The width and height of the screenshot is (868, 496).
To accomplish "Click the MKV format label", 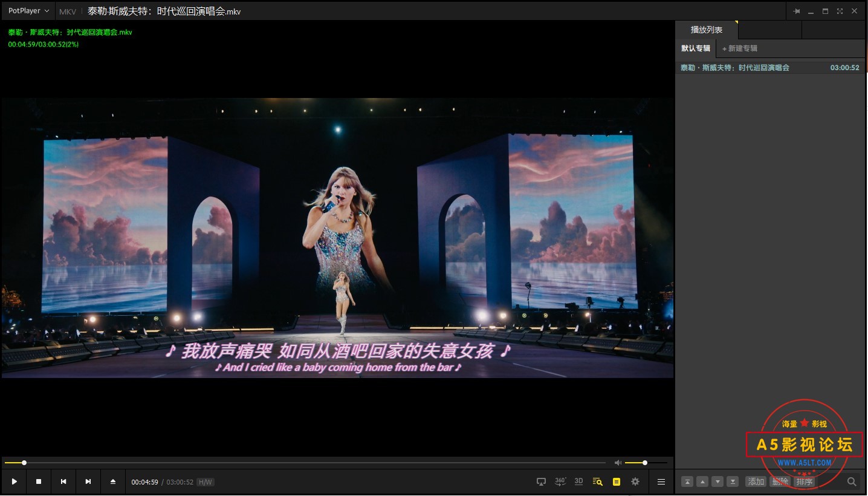I will click(x=68, y=11).
